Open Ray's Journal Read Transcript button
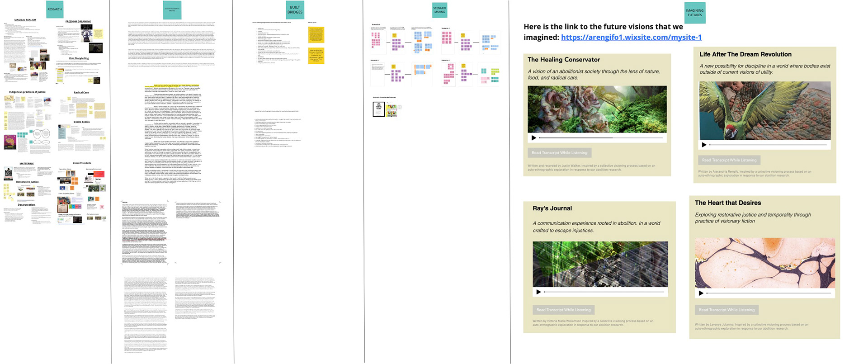868x364 pixels. point(563,310)
